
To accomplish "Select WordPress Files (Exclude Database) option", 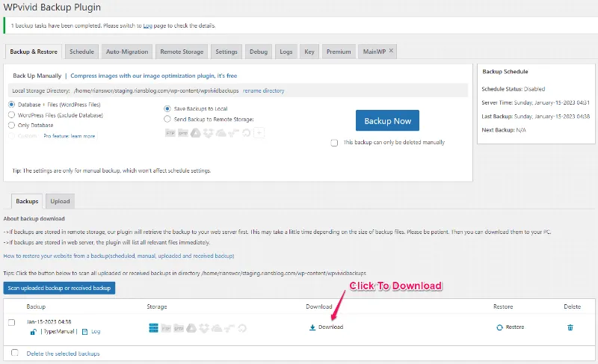I will click(x=11, y=114).
